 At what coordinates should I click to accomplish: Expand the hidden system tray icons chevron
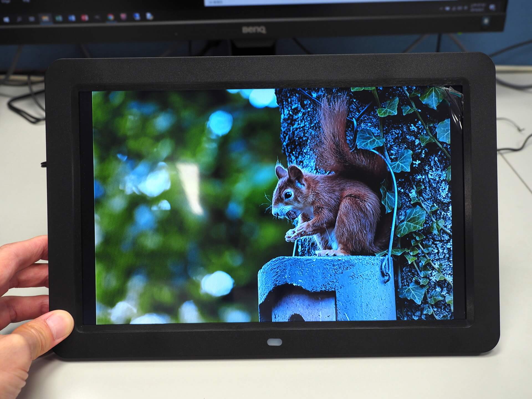pos(441,9)
